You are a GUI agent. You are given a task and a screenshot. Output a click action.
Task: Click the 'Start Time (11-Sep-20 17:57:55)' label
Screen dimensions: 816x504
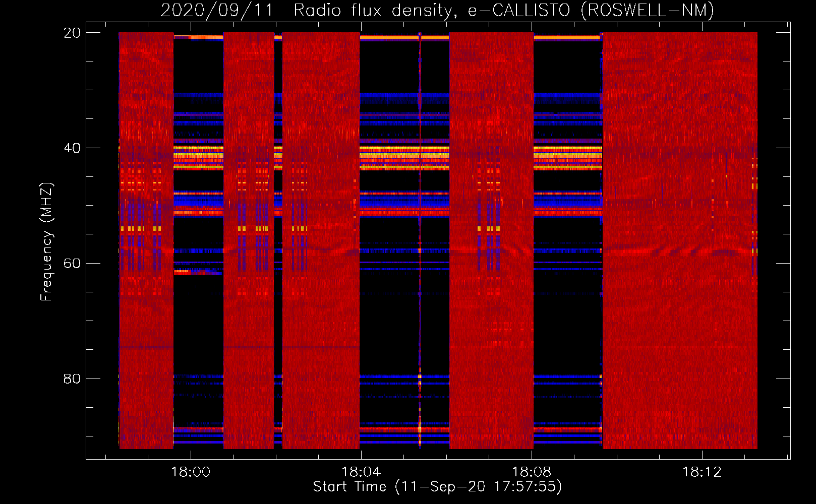click(x=437, y=487)
